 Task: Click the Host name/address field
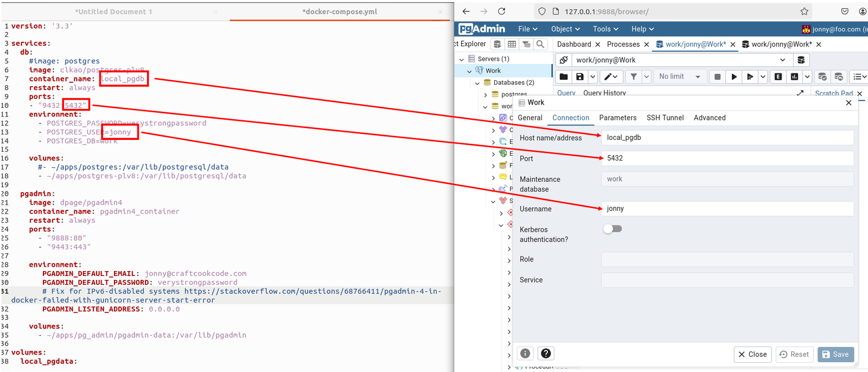[727, 138]
